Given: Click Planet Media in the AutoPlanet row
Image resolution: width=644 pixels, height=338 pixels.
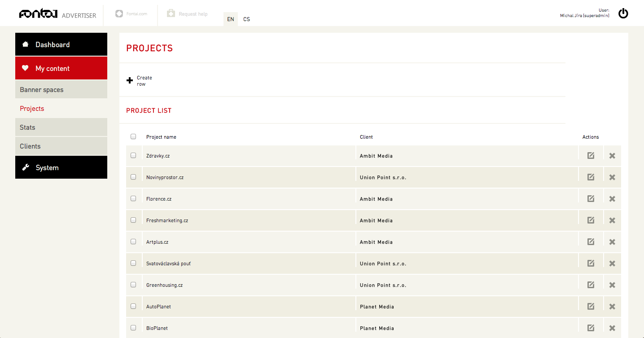Looking at the screenshot, I should click(377, 307).
